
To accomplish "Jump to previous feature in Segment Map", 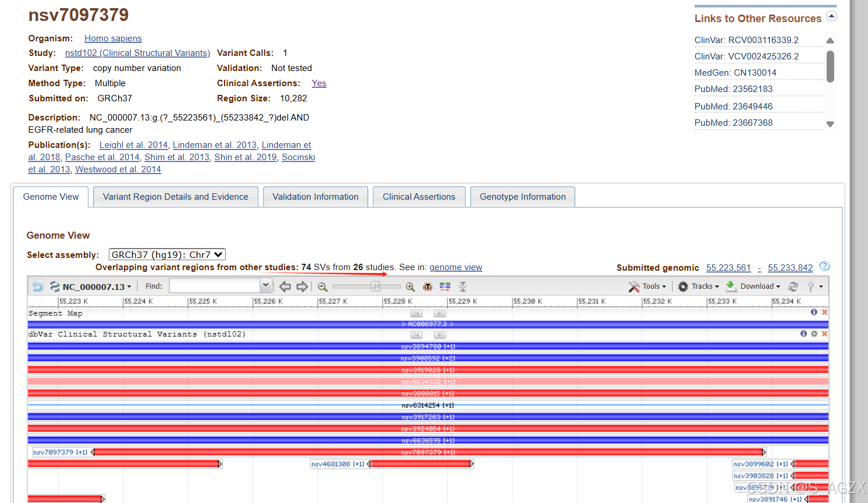I will [417, 313].
